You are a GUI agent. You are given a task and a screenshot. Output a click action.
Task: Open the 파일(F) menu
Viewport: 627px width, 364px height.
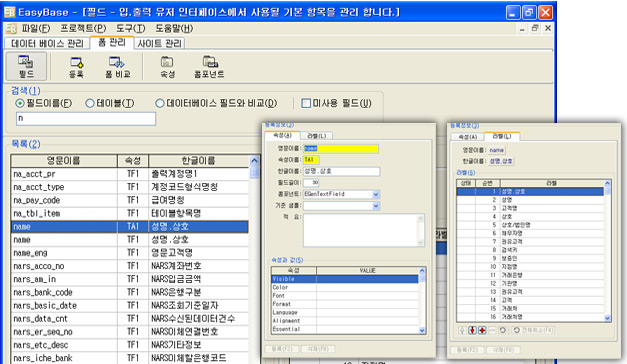(36, 28)
